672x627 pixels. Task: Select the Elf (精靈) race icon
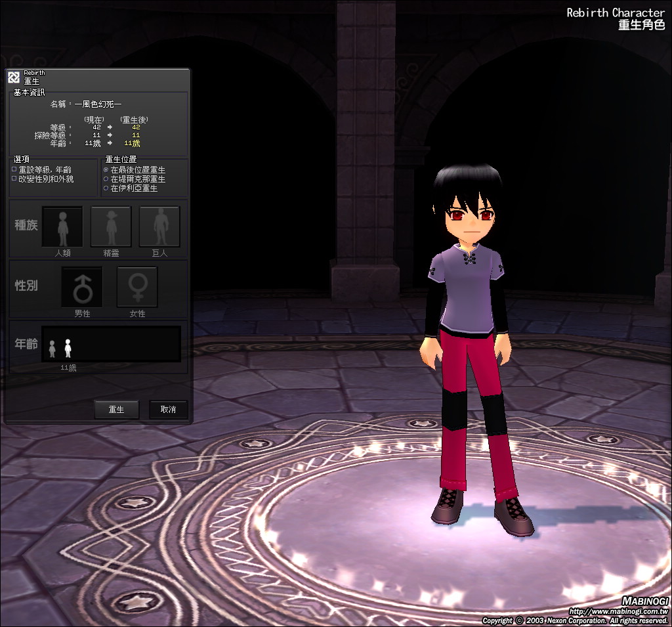click(111, 227)
